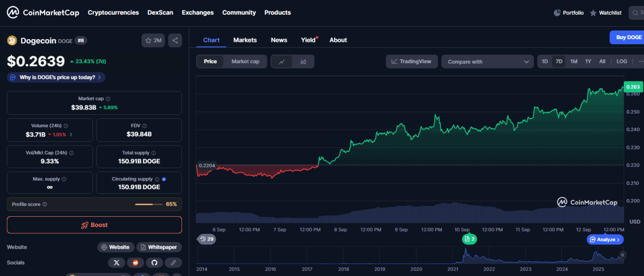The width and height of the screenshot is (644, 276).
Task: Click the Analyze button under chart
Action: click(605, 239)
